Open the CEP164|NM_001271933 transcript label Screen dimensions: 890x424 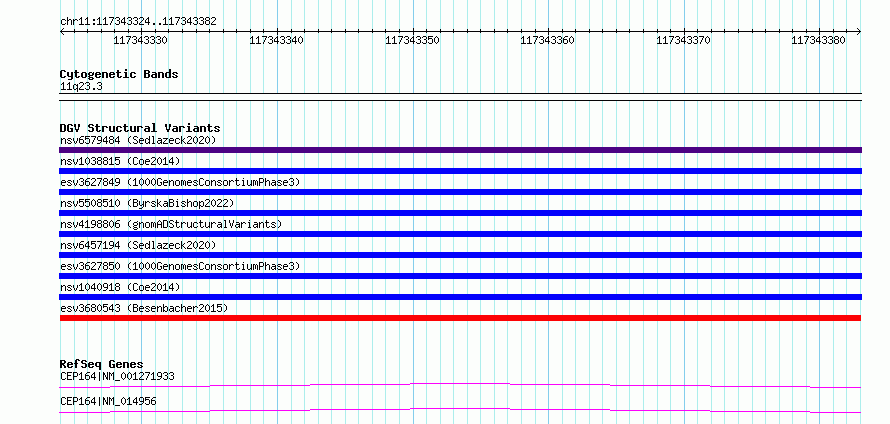point(117,376)
